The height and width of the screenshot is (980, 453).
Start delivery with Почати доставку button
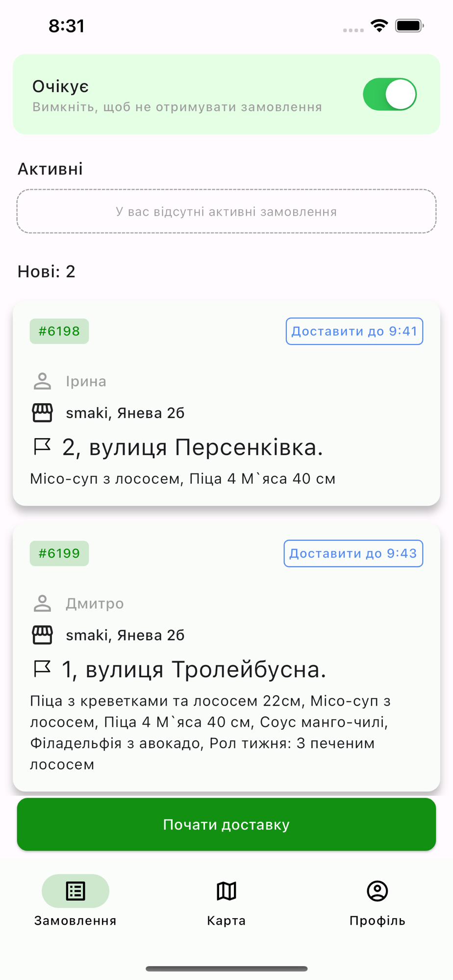click(x=226, y=824)
